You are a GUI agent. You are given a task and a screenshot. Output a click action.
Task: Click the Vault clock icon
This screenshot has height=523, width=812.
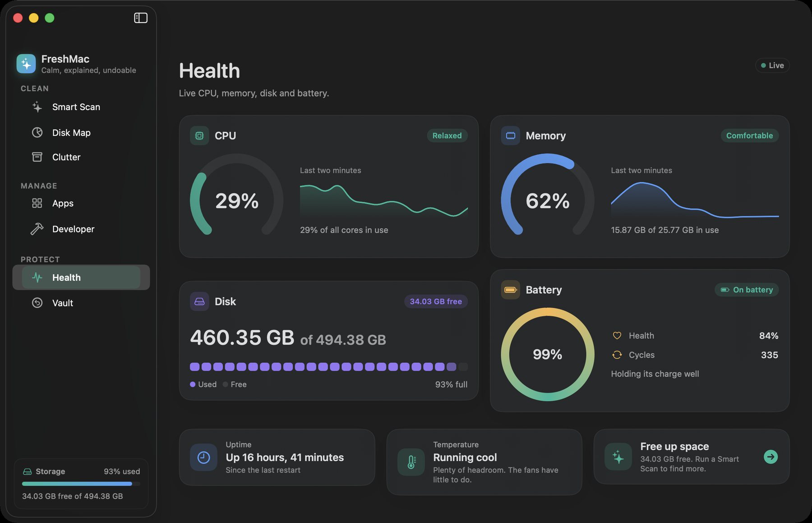(x=37, y=303)
